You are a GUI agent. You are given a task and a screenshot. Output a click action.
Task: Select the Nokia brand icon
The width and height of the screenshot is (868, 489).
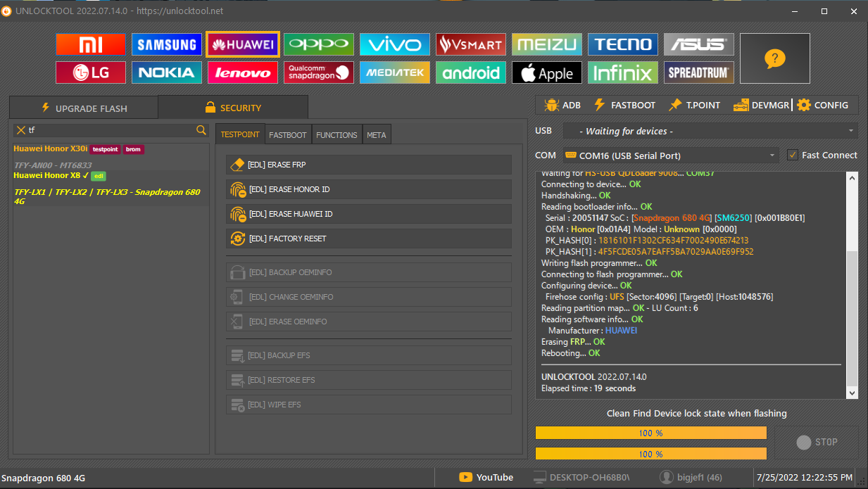click(167, 72)
